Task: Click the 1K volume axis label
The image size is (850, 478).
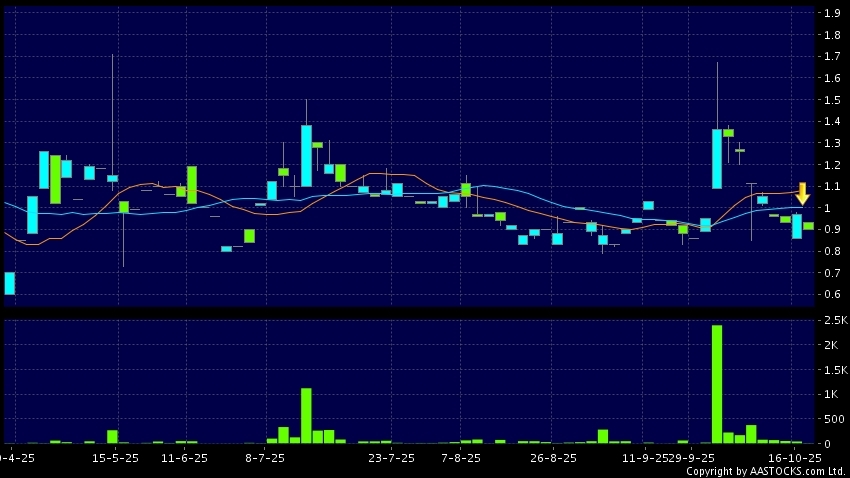Action: coord(831,394)
